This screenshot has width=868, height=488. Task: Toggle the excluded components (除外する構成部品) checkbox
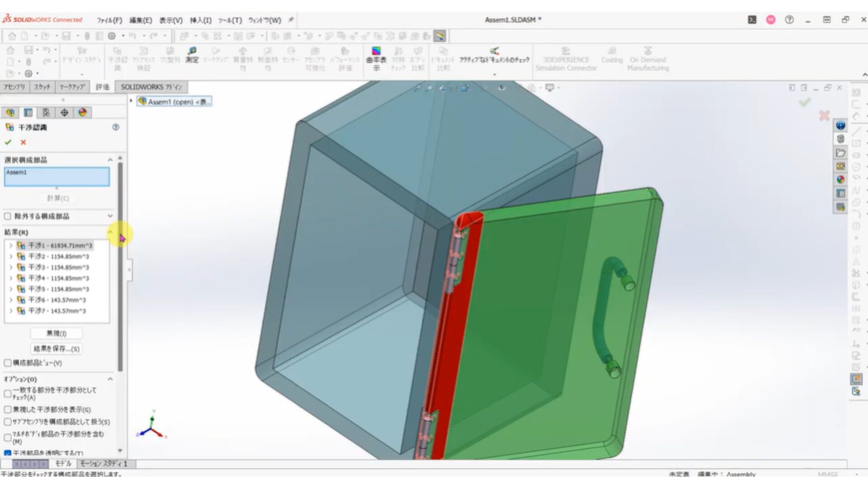coord(7,216)
